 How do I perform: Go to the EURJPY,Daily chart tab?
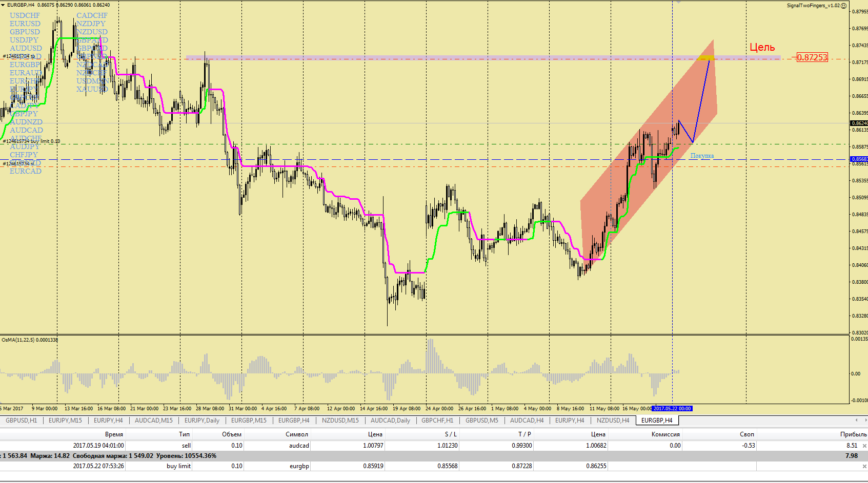pyautogui.click(x=201, y=421)
